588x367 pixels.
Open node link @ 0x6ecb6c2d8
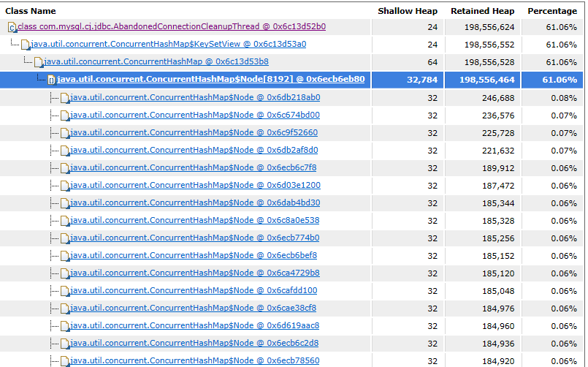pos(194,343)
